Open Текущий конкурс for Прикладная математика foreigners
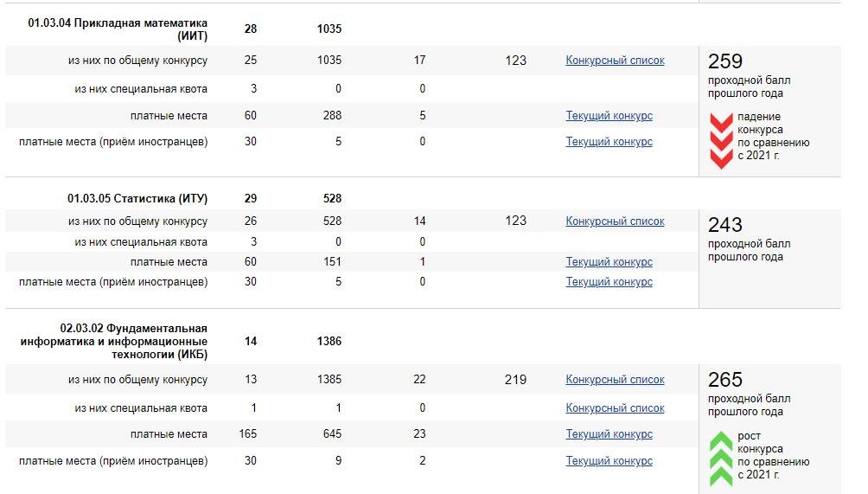The height and width of the screenshot is (494, 868). tap(609, 142)
